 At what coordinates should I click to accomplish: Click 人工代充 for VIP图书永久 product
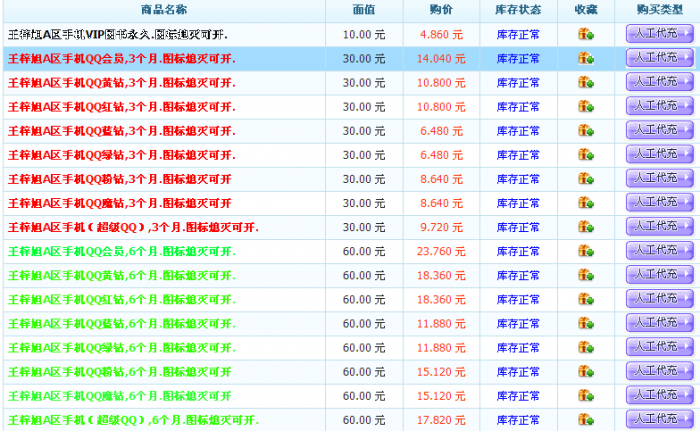pyautogui.click(x=660, y=34)
